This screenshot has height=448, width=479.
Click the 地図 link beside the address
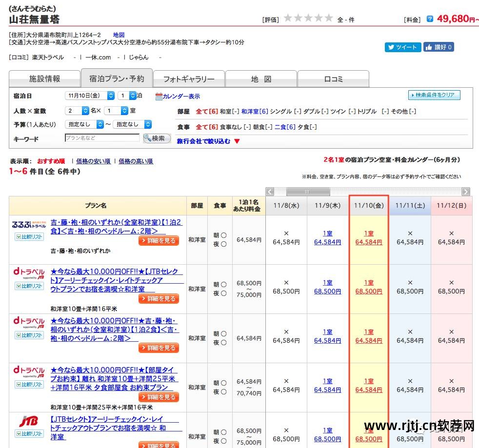pyautogui.click(x=119, y=35)
